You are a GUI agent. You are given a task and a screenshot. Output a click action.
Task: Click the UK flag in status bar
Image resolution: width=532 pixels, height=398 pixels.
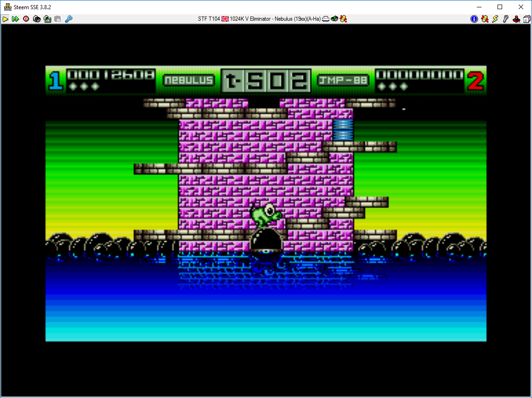[225, 19]
